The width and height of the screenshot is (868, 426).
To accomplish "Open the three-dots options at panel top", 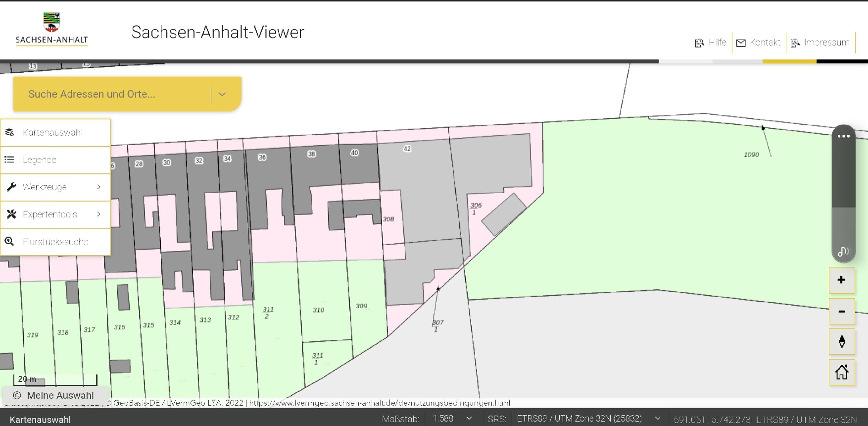I will [843, 136].
